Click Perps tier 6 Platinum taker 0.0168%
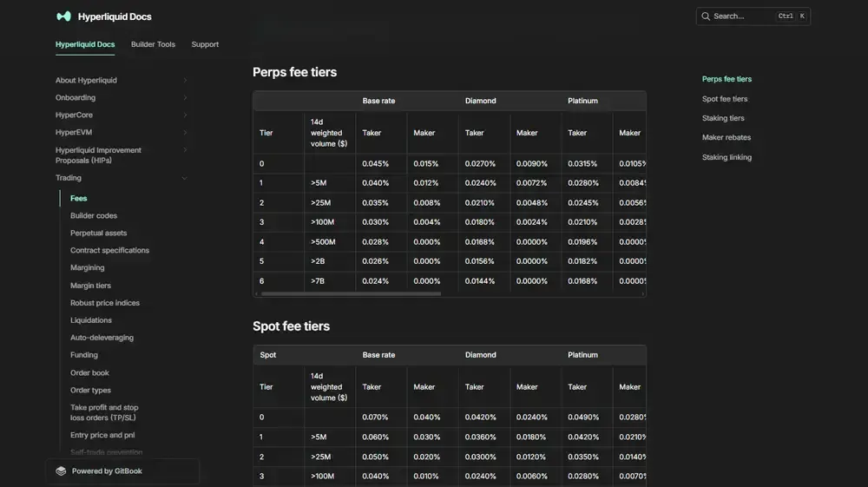The image size is (868, 487). click(x=582, y=281)
